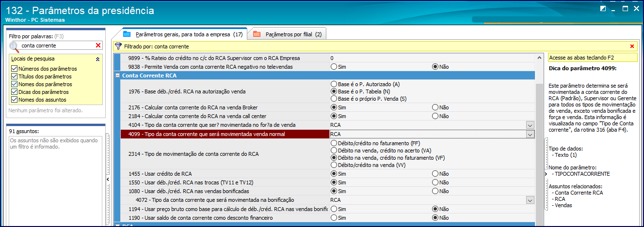644x227 pixels.
Task: Clear the search text with red X
Action: (x=98, y=45)
